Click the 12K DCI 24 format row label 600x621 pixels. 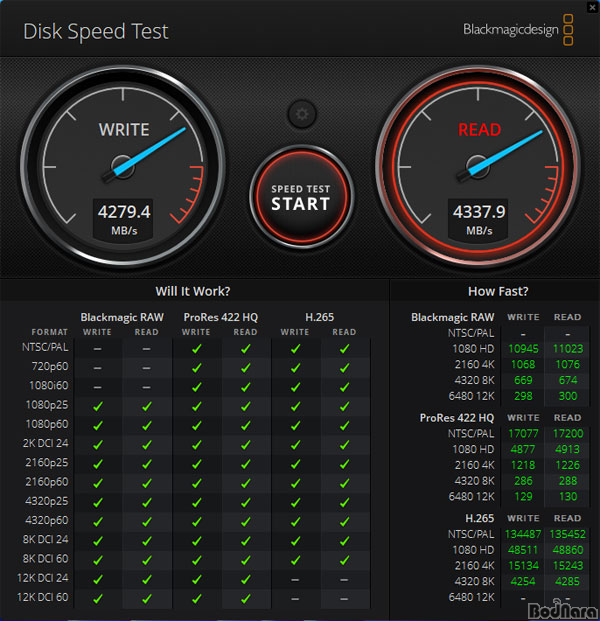(43, 578)
